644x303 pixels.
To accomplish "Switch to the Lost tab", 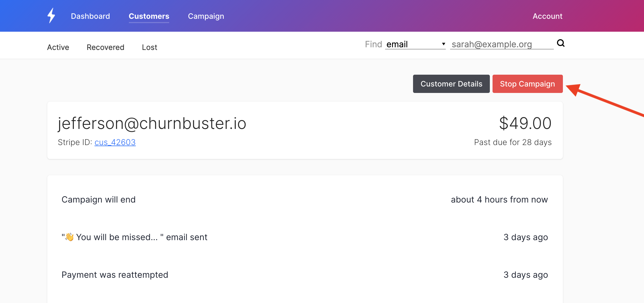I will (x=150, y=47).
